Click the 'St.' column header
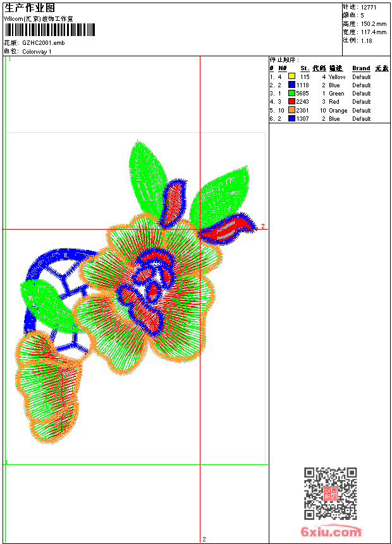392x544 pixels. click(305, 68)
